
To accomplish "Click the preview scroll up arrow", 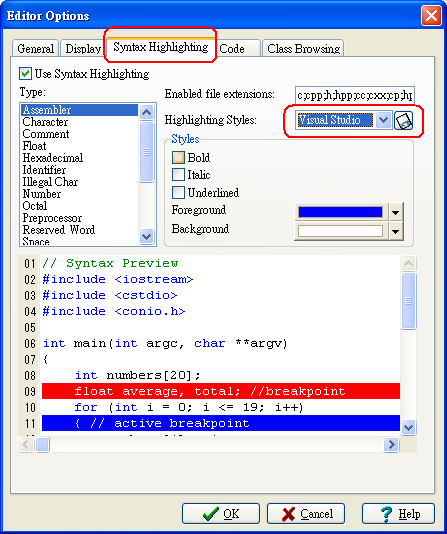I will pos(408,263).
